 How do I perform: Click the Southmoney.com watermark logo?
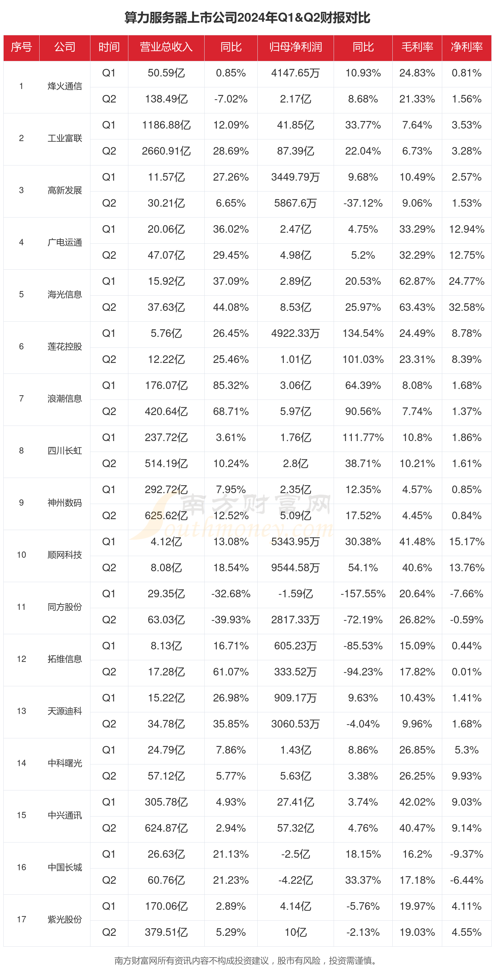pyautogui.click(x=232, y=518)
